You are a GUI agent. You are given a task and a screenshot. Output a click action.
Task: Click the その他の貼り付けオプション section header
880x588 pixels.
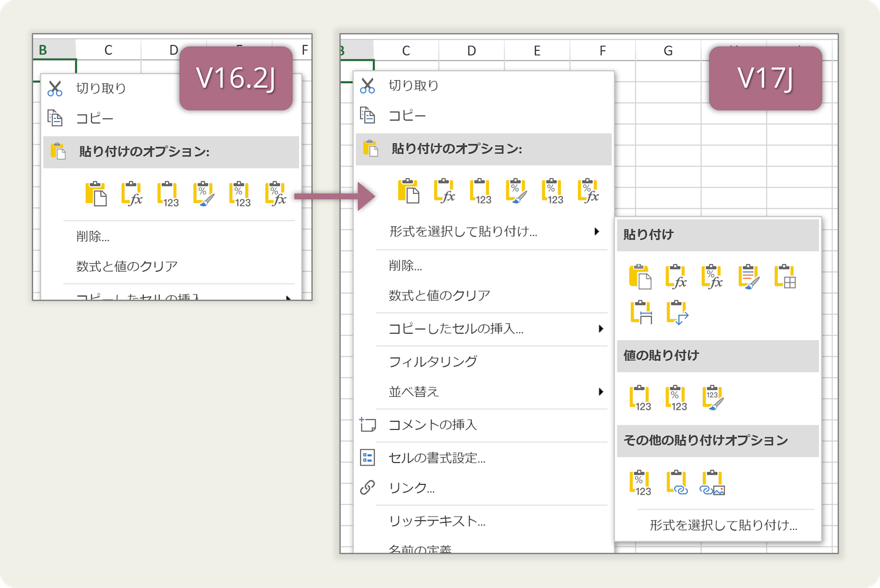[718, 441]
